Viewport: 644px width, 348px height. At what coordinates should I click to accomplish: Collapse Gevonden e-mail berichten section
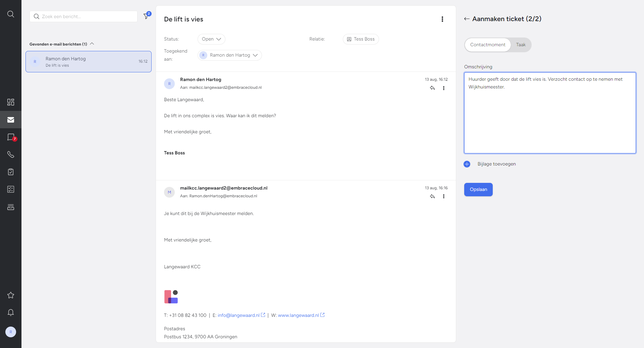coord(92,44)
